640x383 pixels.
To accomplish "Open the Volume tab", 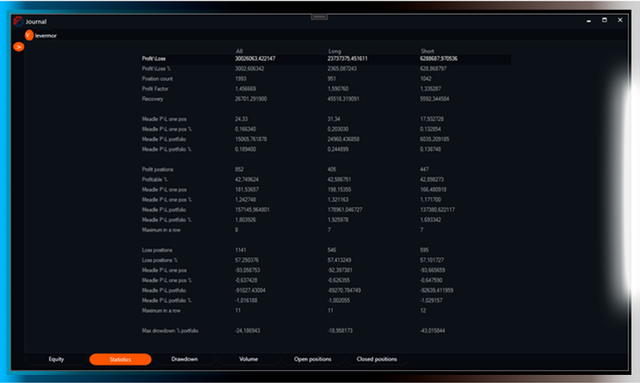I will coord(249,359).
